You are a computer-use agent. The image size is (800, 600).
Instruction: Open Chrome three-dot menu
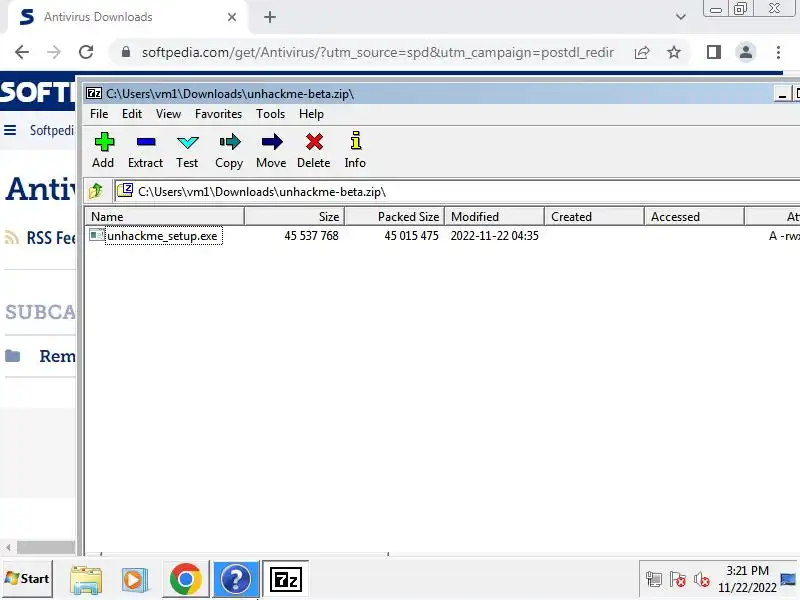point(778,52)
